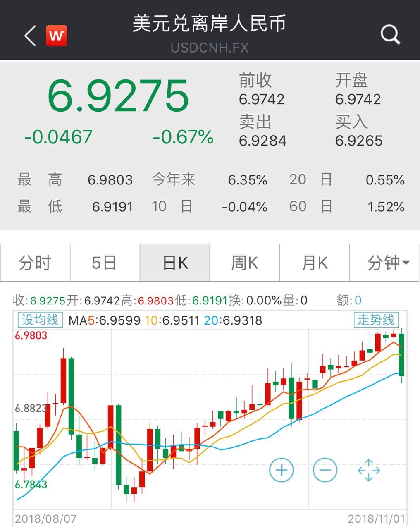Expand the 分钟 dropdown
This screenshot has width=420, height=526.
point(384,263)
